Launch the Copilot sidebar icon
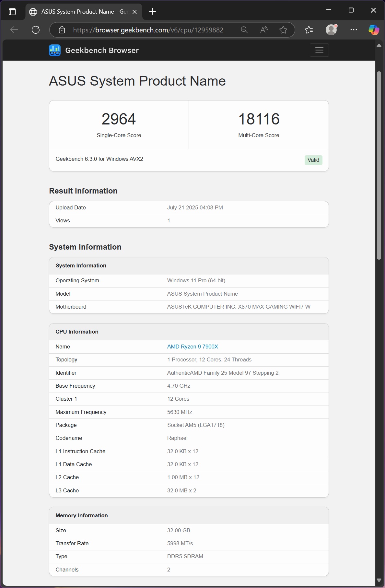This screenshot has width=385, height=588. (x=374, y=30)
